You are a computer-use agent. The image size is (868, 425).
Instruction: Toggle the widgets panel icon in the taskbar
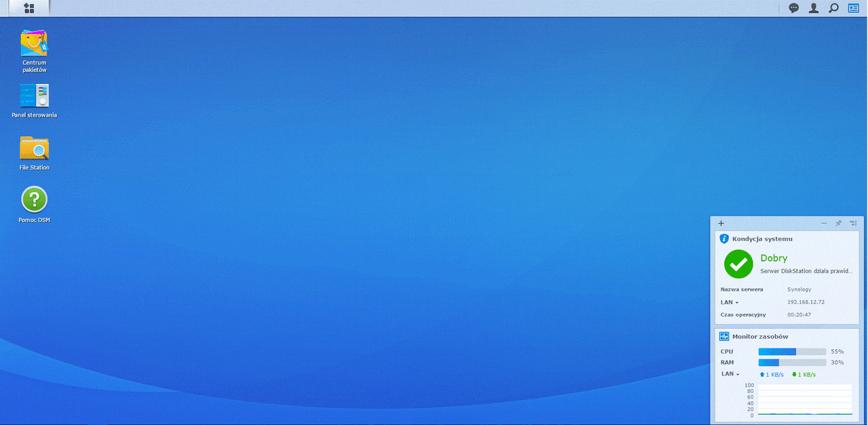[x=853, y=8]
